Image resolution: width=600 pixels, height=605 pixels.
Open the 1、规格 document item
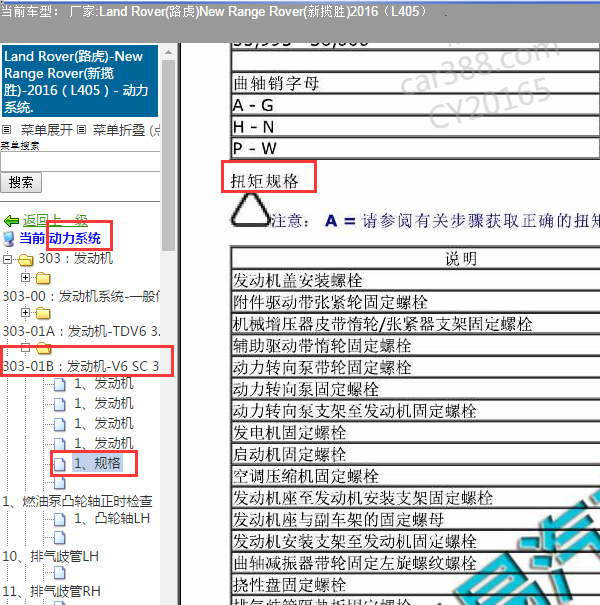[x=97, y=463]
